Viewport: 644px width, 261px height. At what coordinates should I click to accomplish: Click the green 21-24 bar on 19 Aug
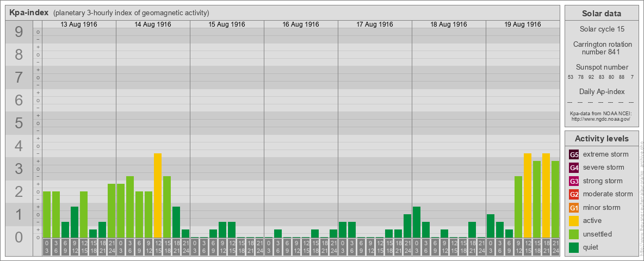555,200
